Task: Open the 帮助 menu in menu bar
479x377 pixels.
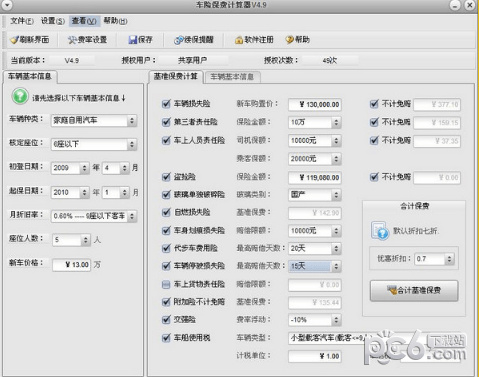Action: tap(115, 21)
